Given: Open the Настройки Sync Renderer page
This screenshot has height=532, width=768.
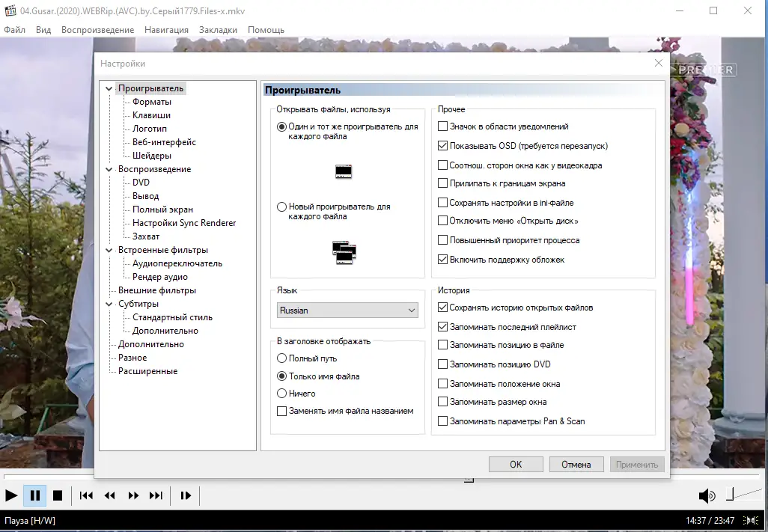Looking at the screenshot, I should point(184,223).
